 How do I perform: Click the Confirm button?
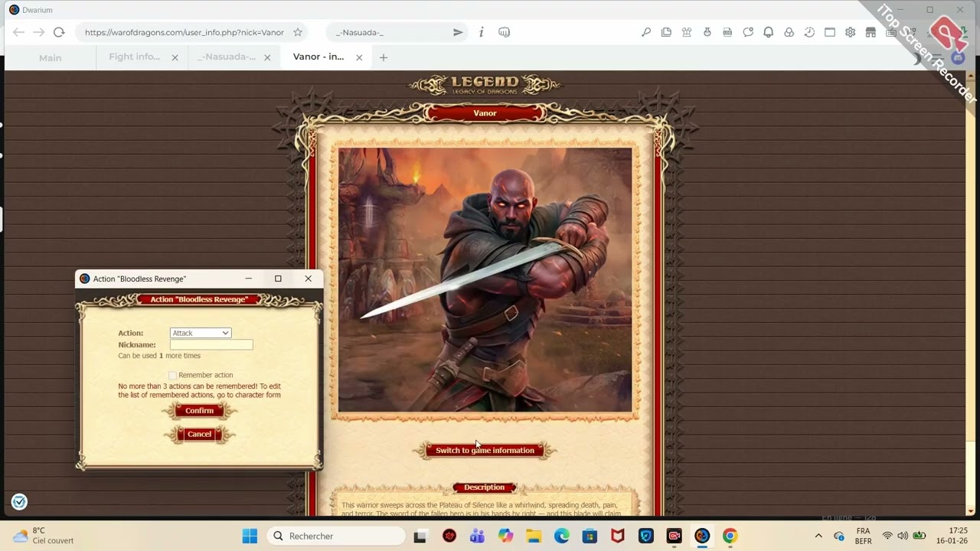(x=199, y=410)
